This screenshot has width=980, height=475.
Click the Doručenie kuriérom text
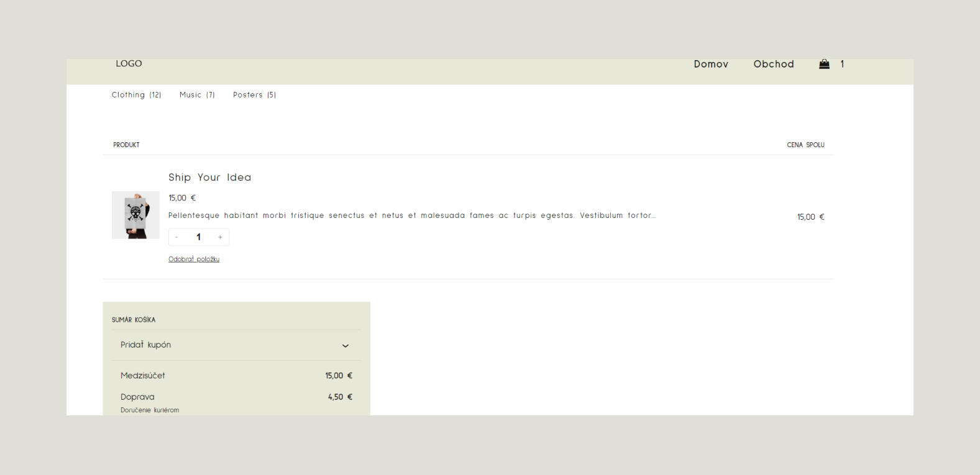[150, 410]
